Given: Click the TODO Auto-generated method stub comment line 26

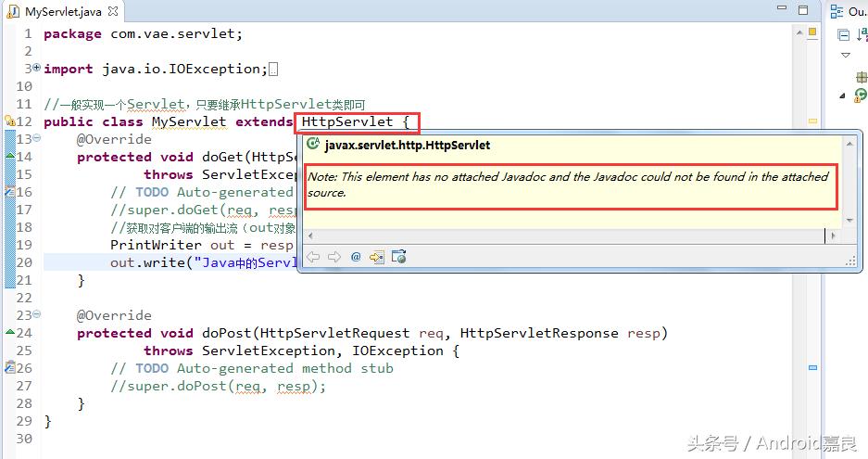Looking at the screenshot, I should [x=252, y=369].
